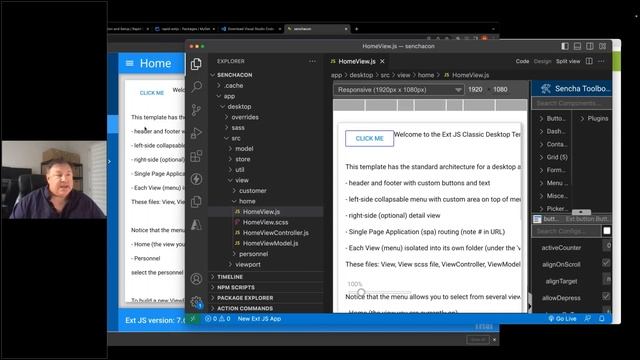The width and height of the screenshot is (640, 360).
Task: Expand the personnel folder
Action: coord(253,254)
